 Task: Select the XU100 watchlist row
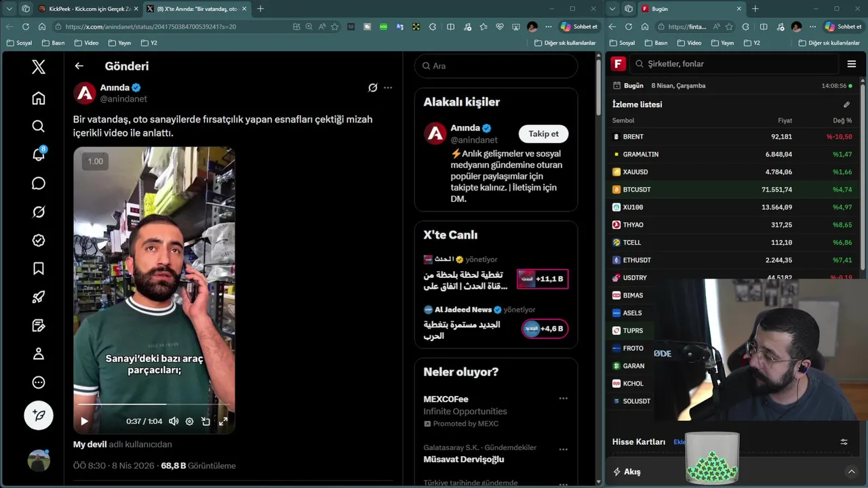tap(733, 207)
